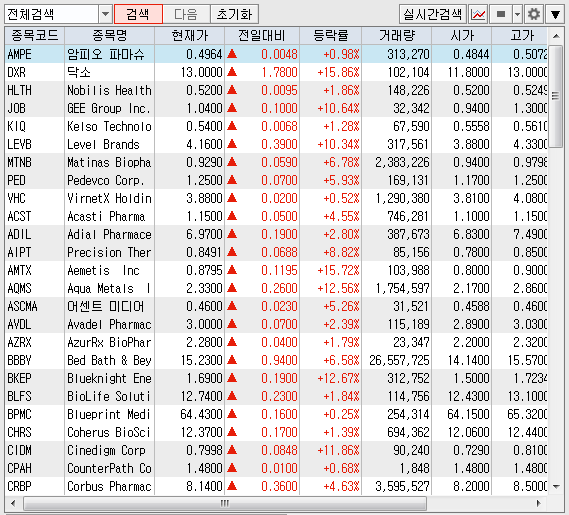
Task: Sort by 시가 column header
Action: click(x=462, y=36)
